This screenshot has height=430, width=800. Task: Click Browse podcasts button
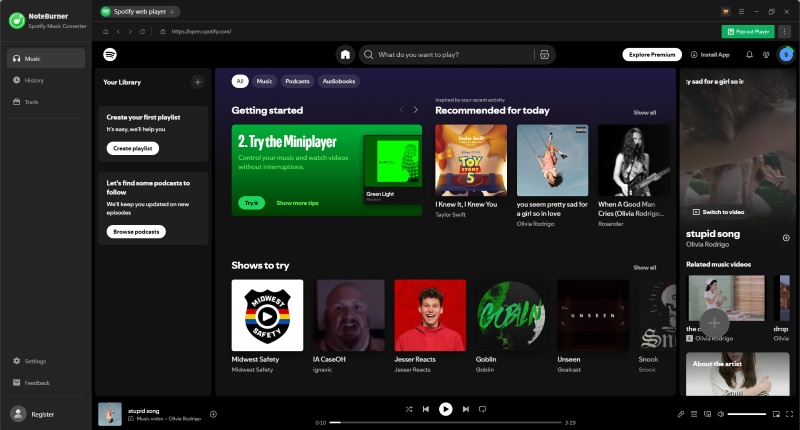pyautogui.click(x=136, y=232)
